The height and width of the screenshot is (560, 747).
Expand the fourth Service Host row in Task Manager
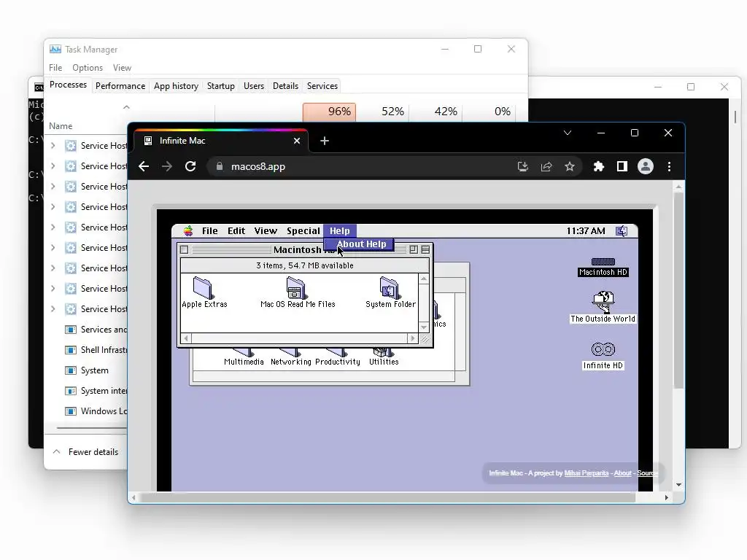pos(53,207)
